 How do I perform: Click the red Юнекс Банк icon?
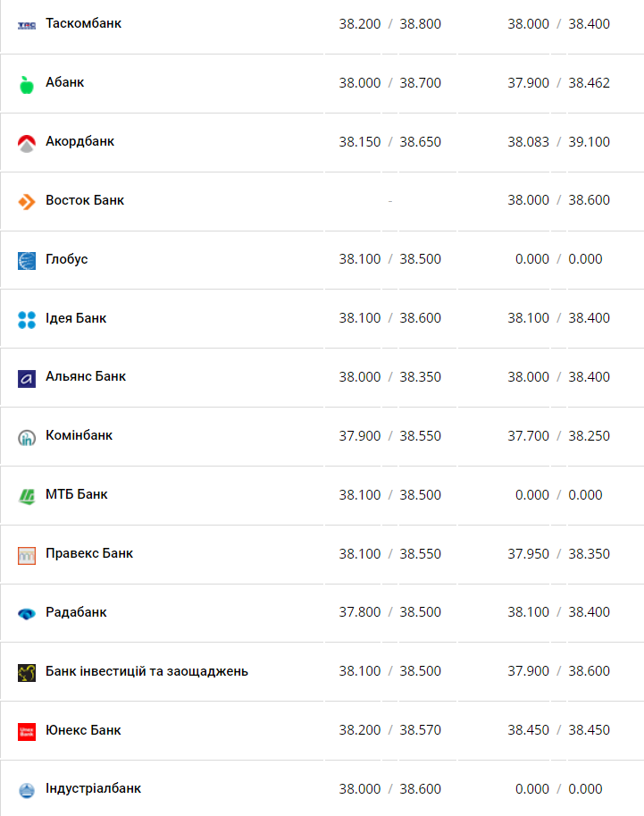27,732
